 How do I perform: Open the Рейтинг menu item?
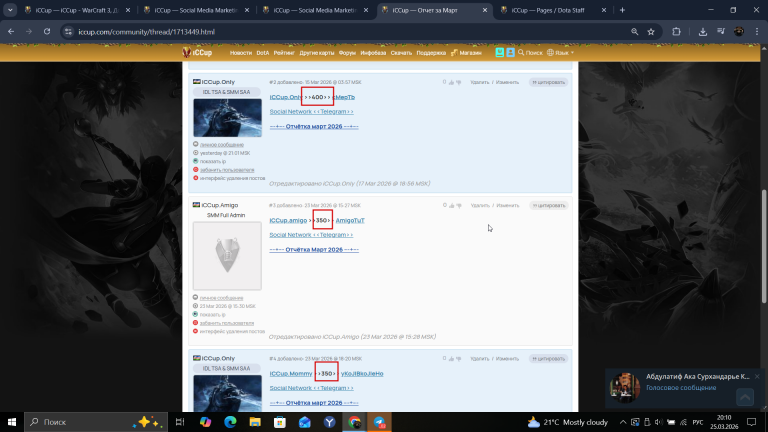pos(284,53)
